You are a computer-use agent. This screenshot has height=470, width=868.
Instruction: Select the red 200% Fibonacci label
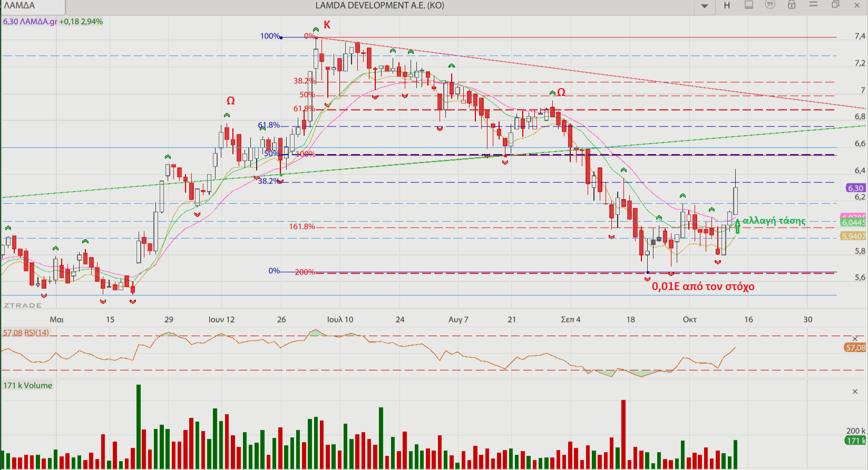coord(305,272)
